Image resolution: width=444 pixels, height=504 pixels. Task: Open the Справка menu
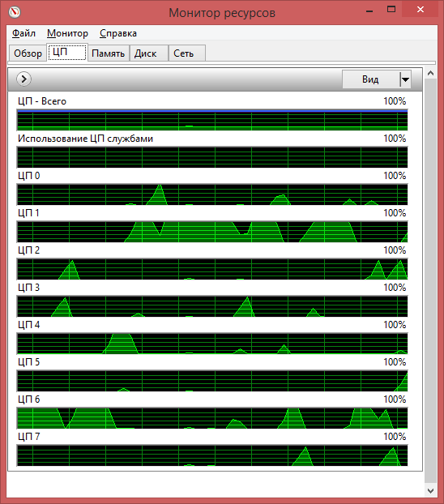click(118, 33)
